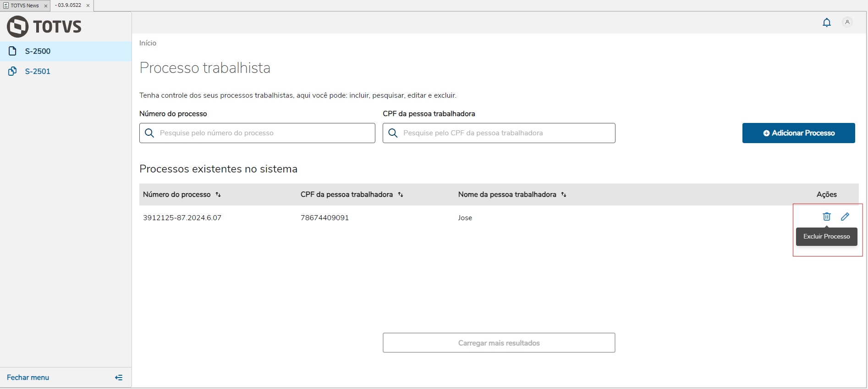Viewport: 868px width, 389px height.
Task: Open the user profile avatar
Action: (847, 22)
